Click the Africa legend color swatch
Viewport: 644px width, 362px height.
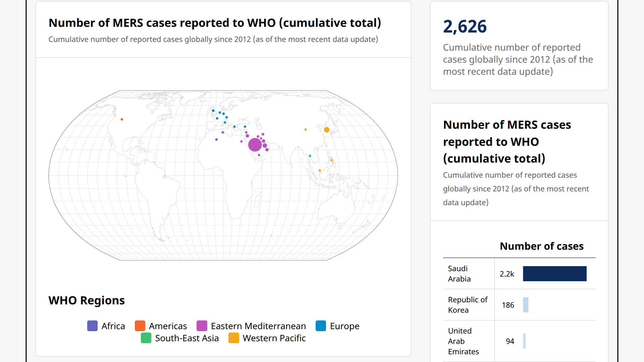tap(92, 326)
